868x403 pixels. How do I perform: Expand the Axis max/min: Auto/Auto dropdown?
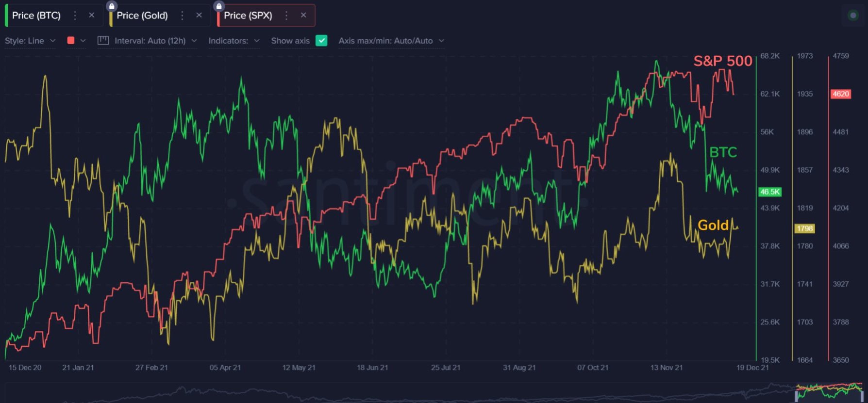pyautogui.click(x=391, y=41)
